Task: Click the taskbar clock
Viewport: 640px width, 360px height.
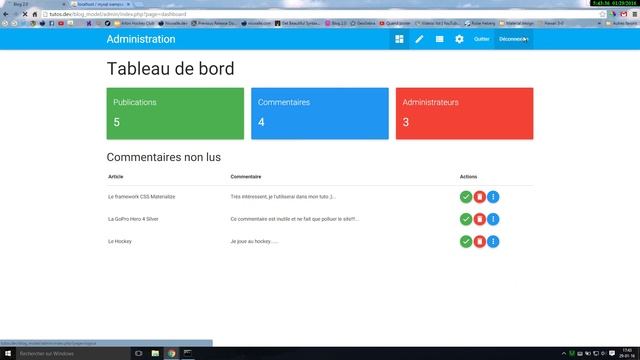Action: 628,353
